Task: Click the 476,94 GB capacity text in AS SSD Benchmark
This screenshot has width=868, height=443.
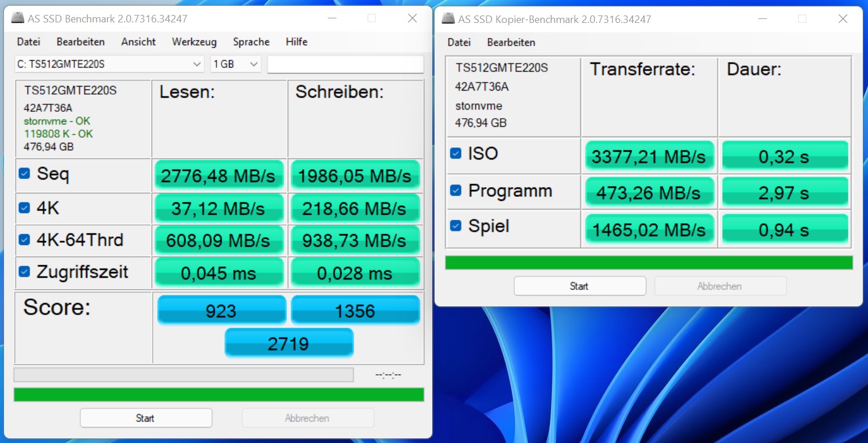Action: [x=49, y=147]
